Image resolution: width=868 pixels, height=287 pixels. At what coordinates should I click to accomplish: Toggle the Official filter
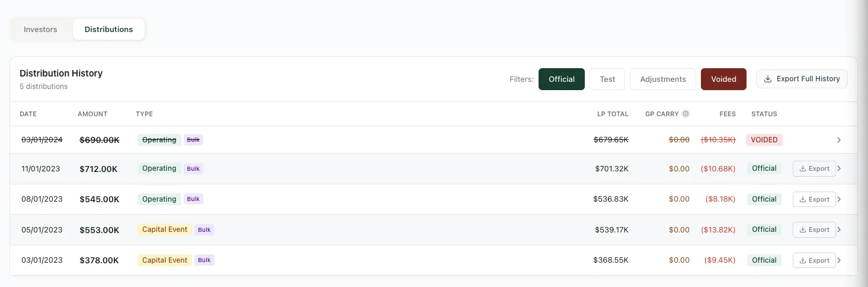561,79
